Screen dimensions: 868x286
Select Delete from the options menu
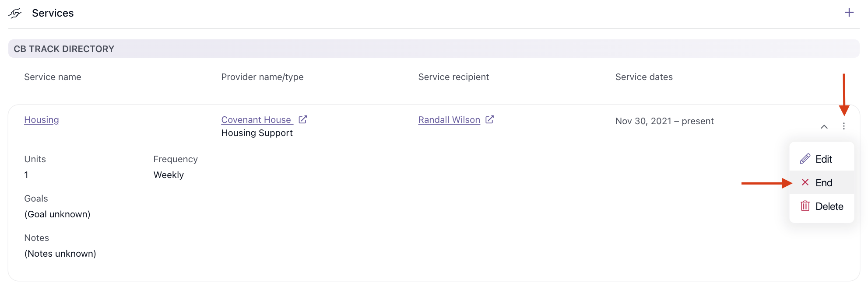click(x=822, y=206)
